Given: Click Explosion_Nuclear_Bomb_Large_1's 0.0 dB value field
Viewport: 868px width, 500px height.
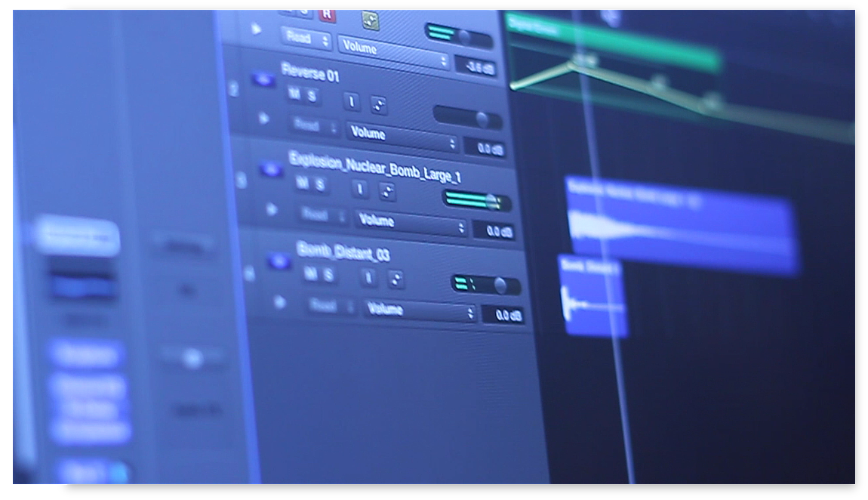Looking at the screenshot, I should (x=493, y=231).
